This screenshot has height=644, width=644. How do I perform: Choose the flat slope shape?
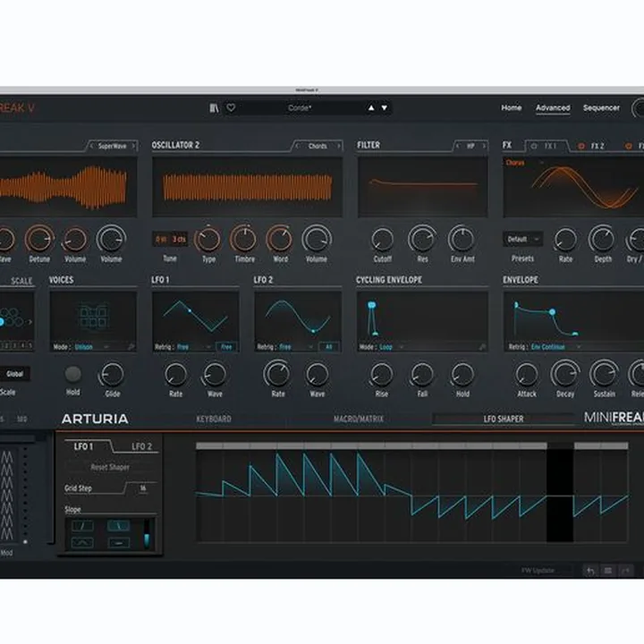pos(118,543)
